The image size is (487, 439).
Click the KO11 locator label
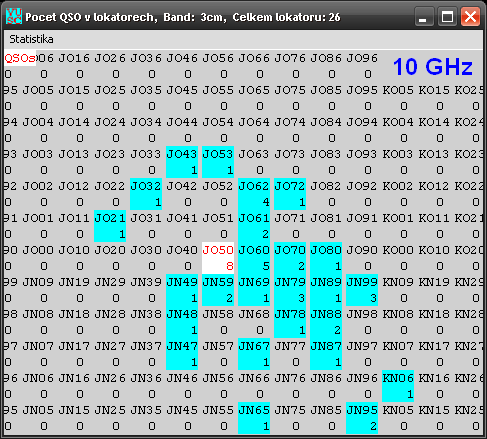click(x=434, y=218)
